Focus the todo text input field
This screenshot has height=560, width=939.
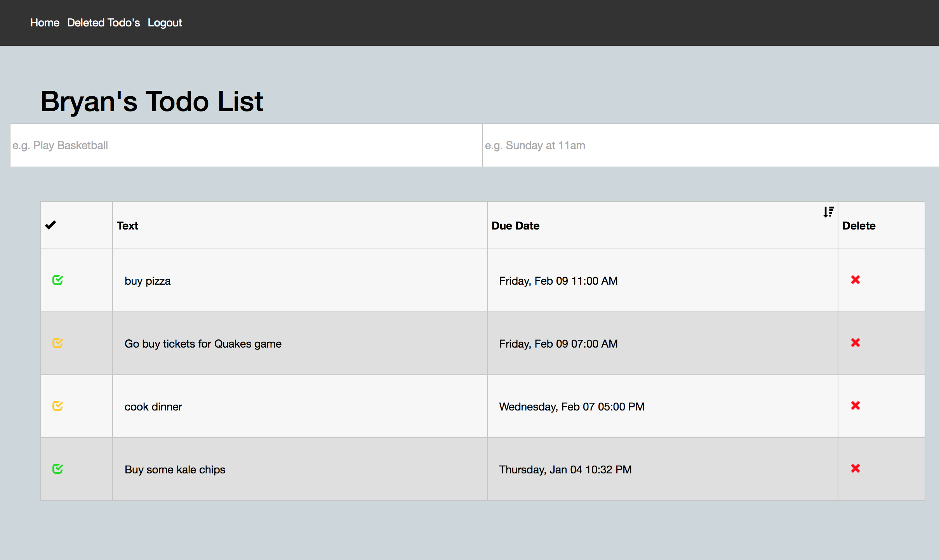(246, 146)
